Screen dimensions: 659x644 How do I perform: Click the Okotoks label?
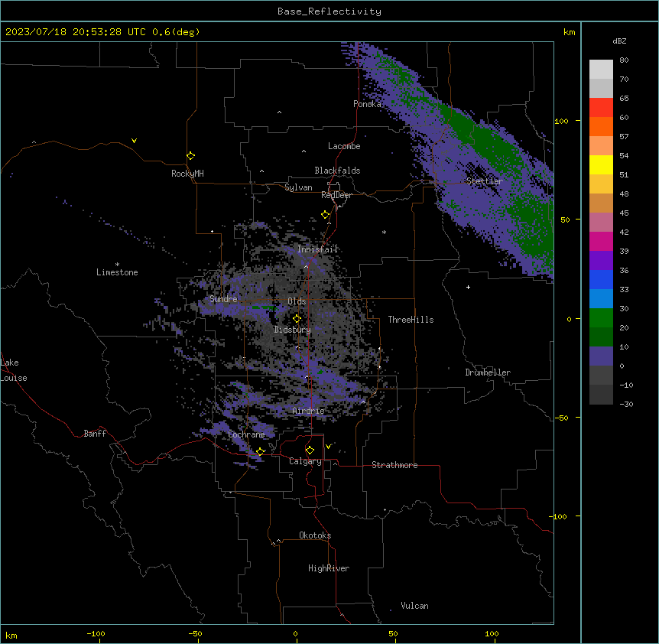(315, 535)
